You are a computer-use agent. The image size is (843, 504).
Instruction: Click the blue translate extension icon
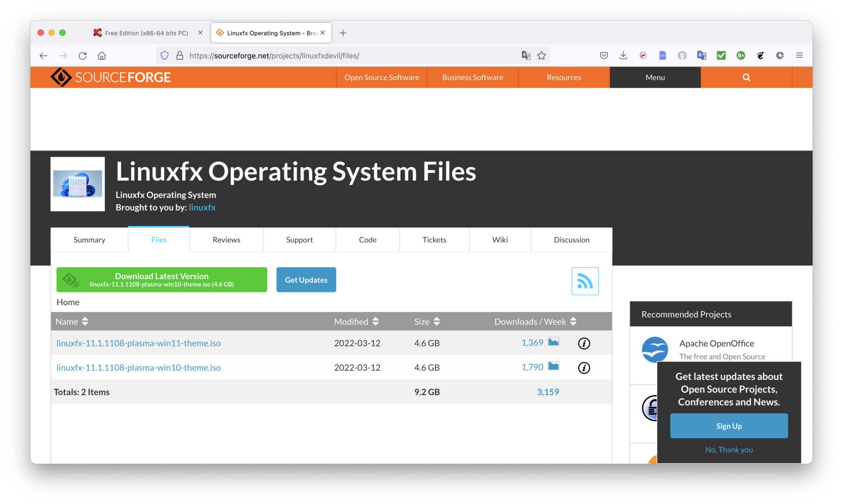(x=702, y=55)
